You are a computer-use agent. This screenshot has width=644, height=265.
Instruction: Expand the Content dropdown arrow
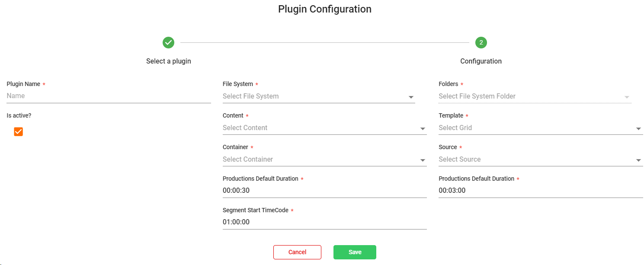coord(423,129)
